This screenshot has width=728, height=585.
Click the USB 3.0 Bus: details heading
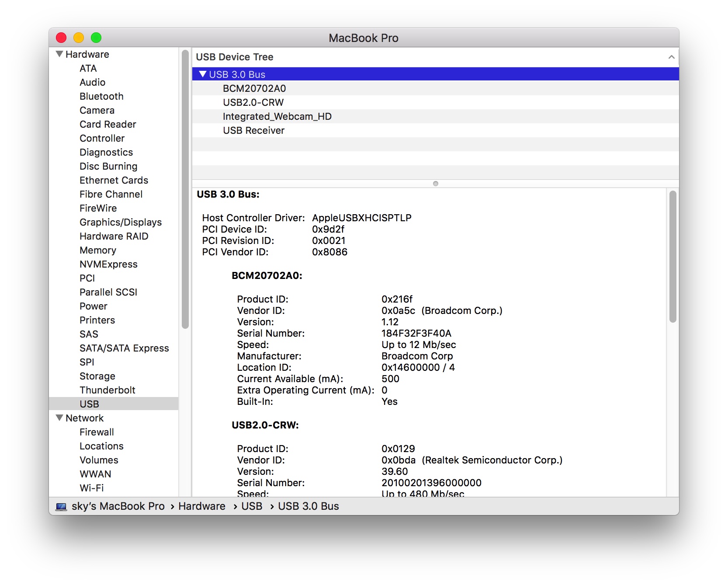pos(228,194)
